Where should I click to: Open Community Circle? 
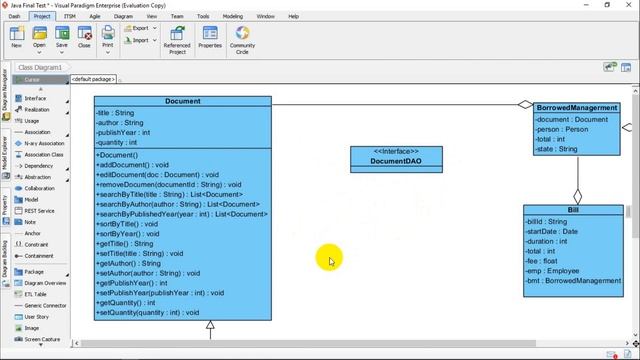tap(242, 40)
